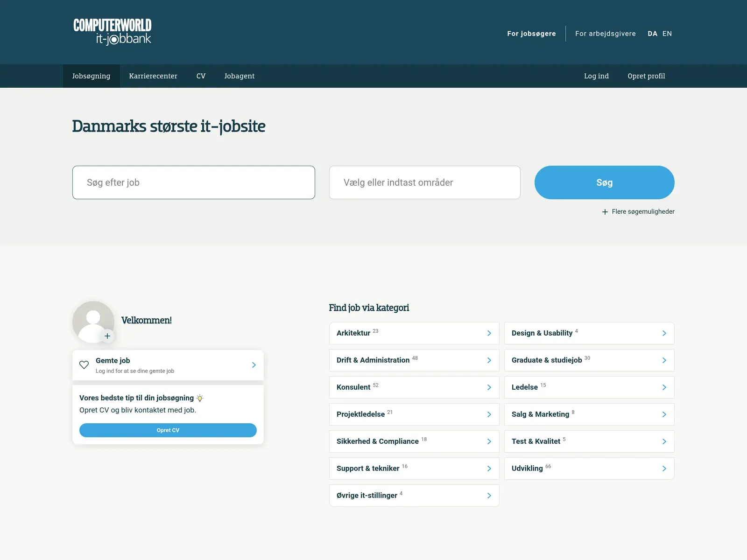Viewport: 747px width, 560px height.
Task: Click the plus badge on profile avatar
Action: pyautogui.click(x=107, y=336)
